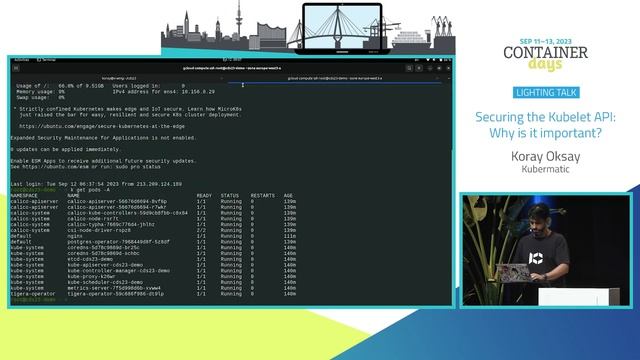Click the 111m AGE value of nginx
The width and height of the screenshot is (640, 360).
(x=290, y=236)
